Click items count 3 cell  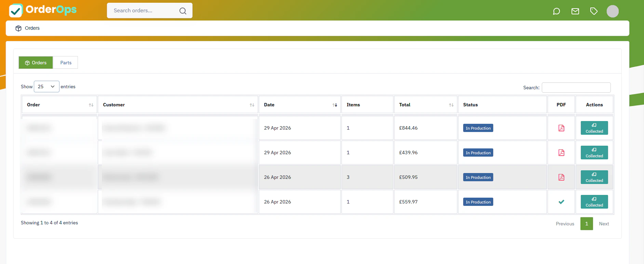367,177
